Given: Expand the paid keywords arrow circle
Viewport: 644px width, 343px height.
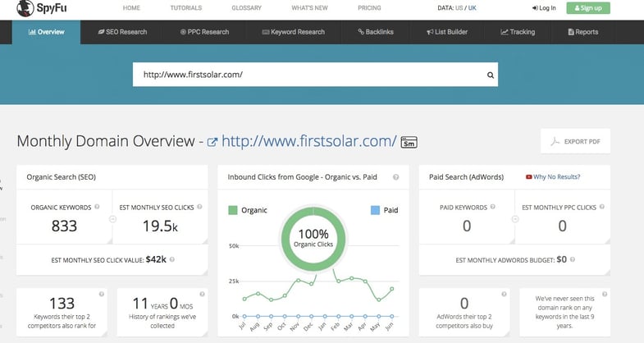Looking at the screenshot, I should click(514, 221).
